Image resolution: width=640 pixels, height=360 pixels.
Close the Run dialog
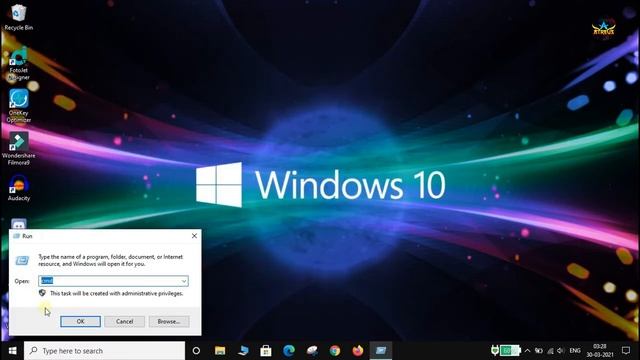194,236
